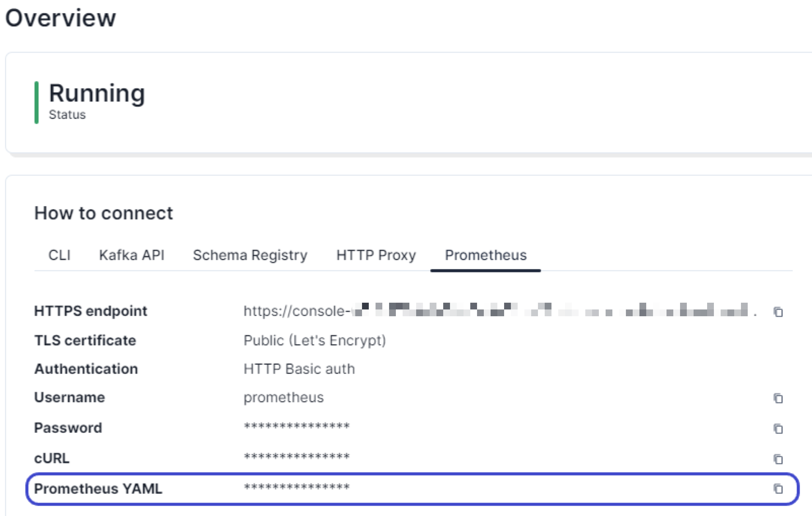Click the TLS certificate value text
The width and height of the screenshot is (812, 516).
point(315,340)
